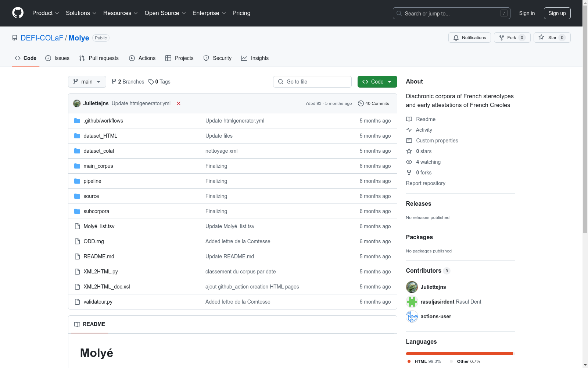This screenshot has width=588, height=368.
Task: Click the book icon in README header
Action: [77, 324]
